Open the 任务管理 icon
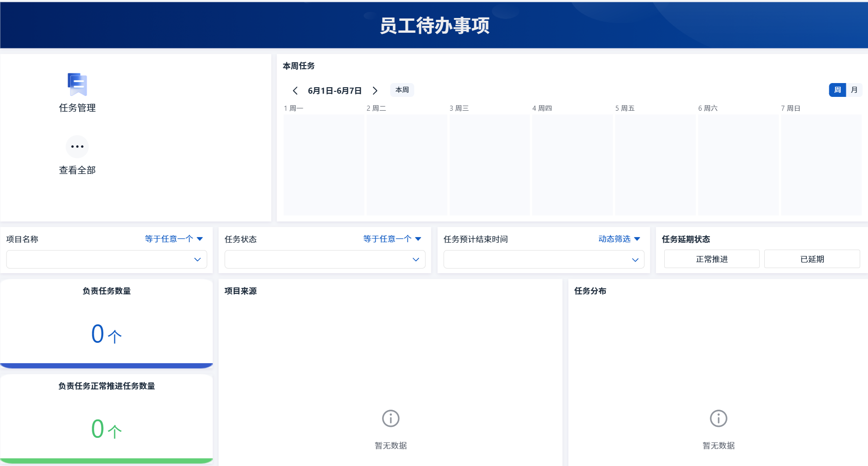The image size is (868, 466). click(77, 84)
